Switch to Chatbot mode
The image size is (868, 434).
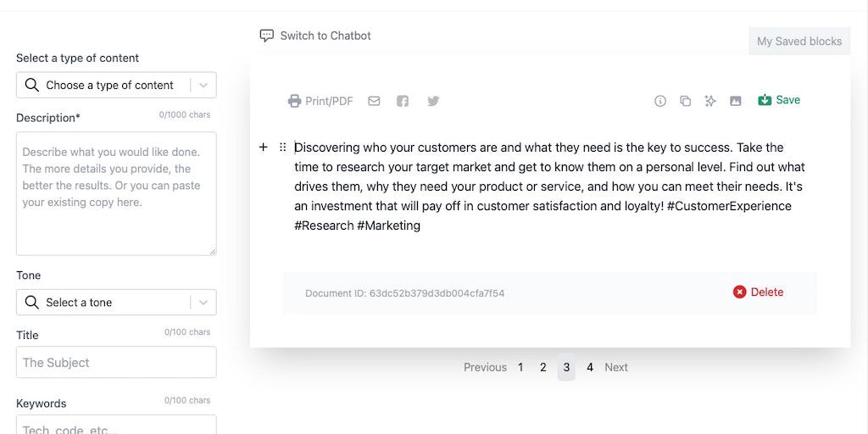click(315, 36)
